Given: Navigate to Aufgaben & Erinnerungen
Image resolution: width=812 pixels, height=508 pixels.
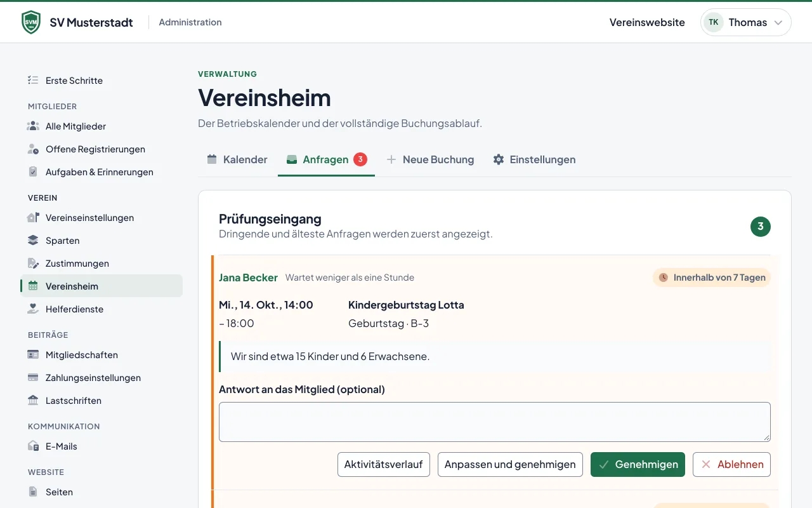Looking at the screenshot, I should [101, 172].
